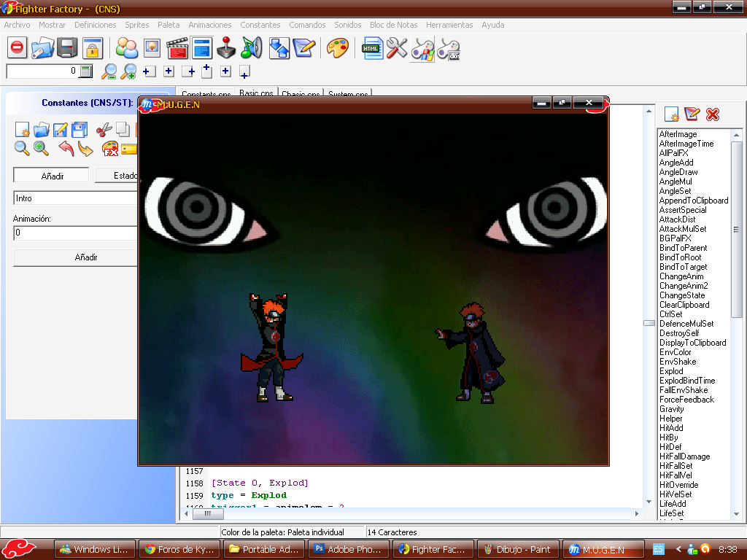Zoom in with the main toolbar magnifier plus
Viewport: 747px width, 560px height.
pyautogui.click(x=128, y=71)
